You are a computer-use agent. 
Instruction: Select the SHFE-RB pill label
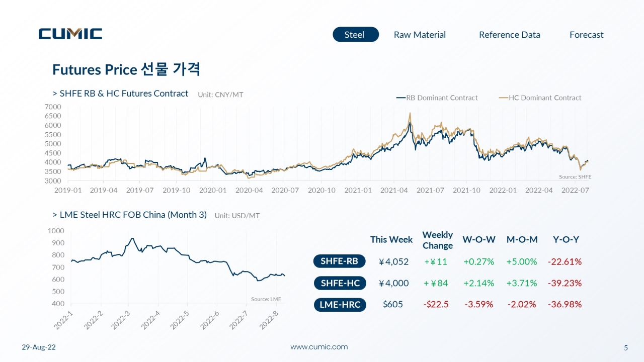(339, 261)
